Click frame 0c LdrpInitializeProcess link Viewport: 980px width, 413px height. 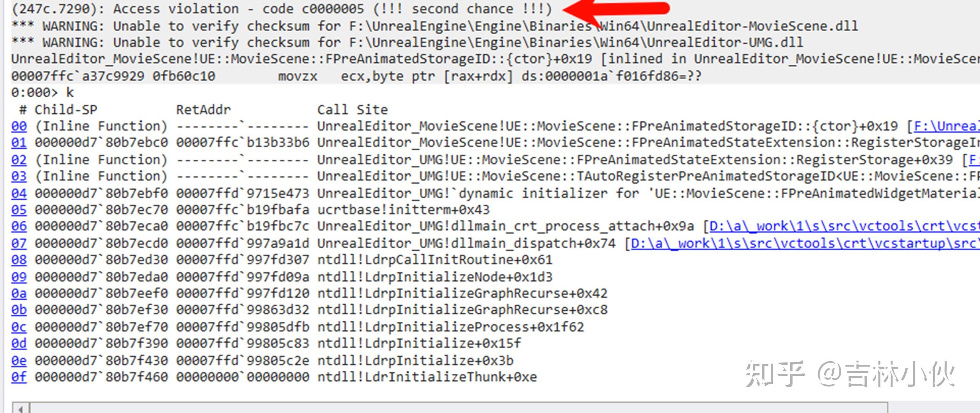[19, 327]
